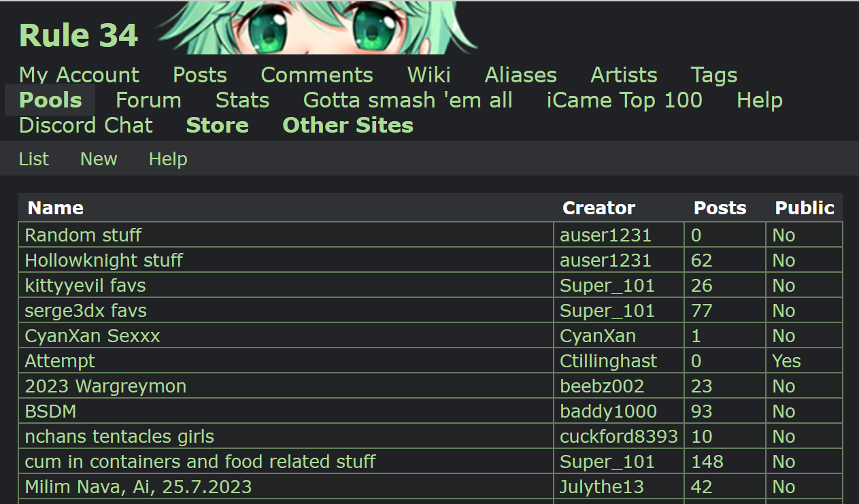
Task: Open the Aliases page
Action: [520, 75]
